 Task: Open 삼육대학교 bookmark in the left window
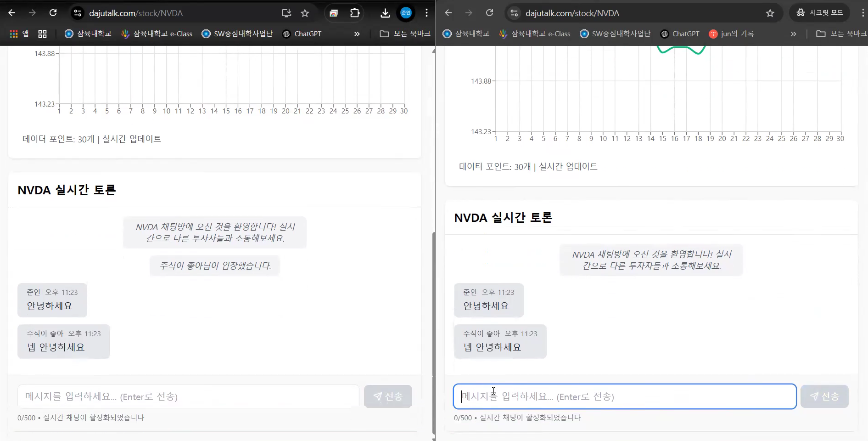point(88,34)
